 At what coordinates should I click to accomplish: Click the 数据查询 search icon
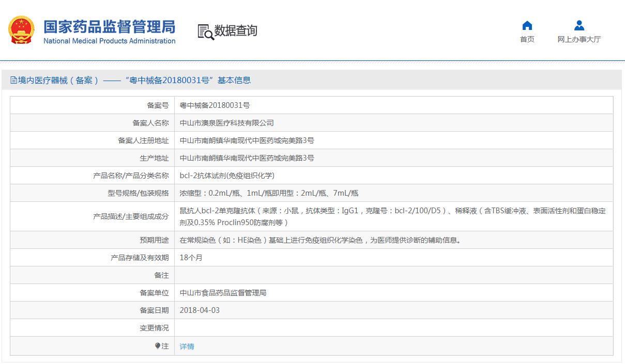click(x=205, y=31)
